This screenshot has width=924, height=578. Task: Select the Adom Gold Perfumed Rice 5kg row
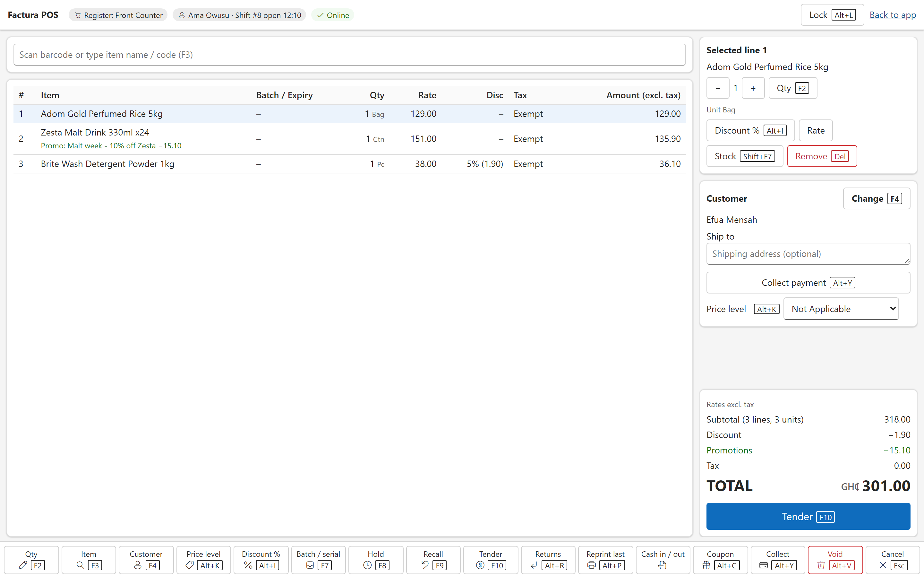tap(349, 114)
